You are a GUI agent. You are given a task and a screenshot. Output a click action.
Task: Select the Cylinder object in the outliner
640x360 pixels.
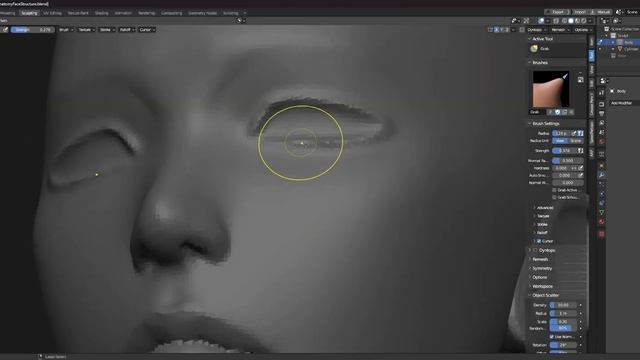631,49
